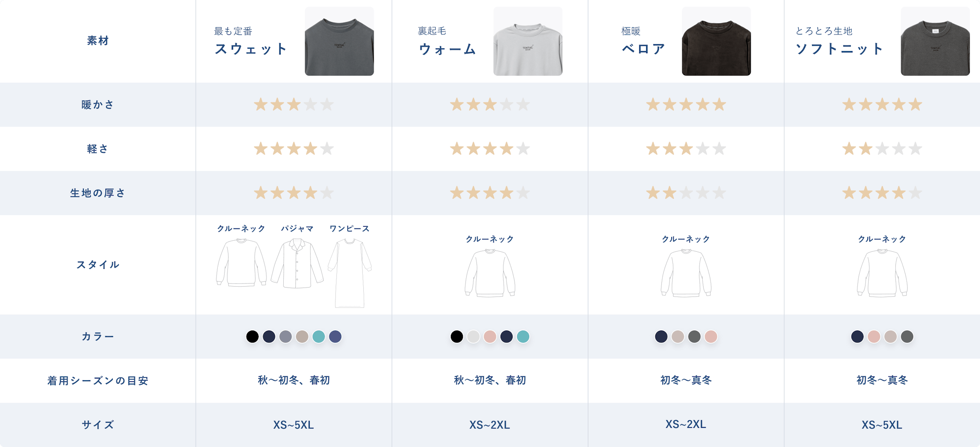Select the teal color swatch for Sweat
The width and height of the screenshot is (980, 447).
(319, 336)
